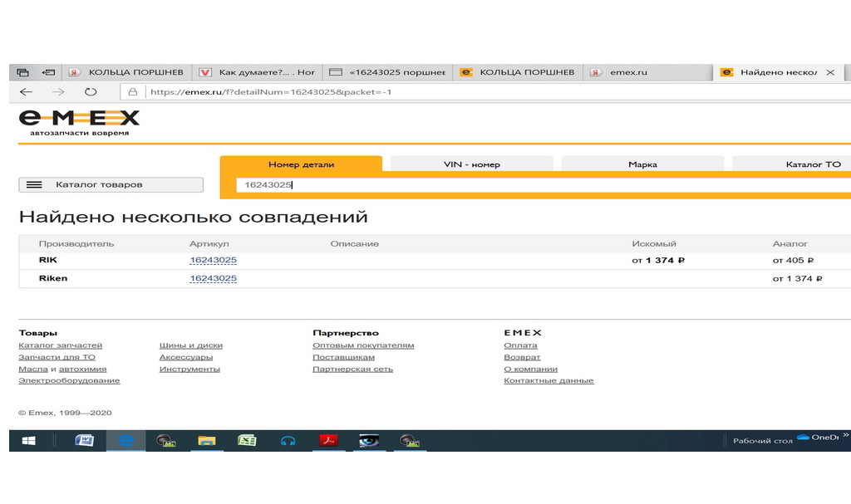
Task: Open article 16243025 in RIK row
Action: click(214, 260)
